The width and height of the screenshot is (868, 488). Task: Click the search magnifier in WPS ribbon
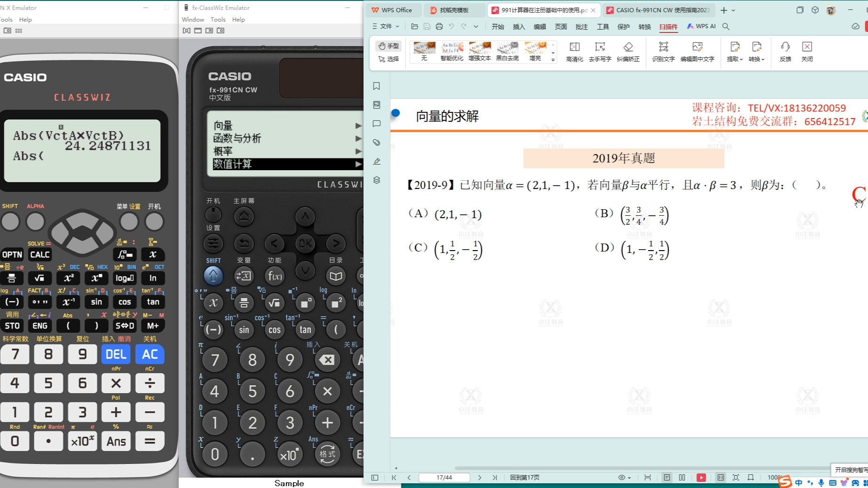click(726, 26)
